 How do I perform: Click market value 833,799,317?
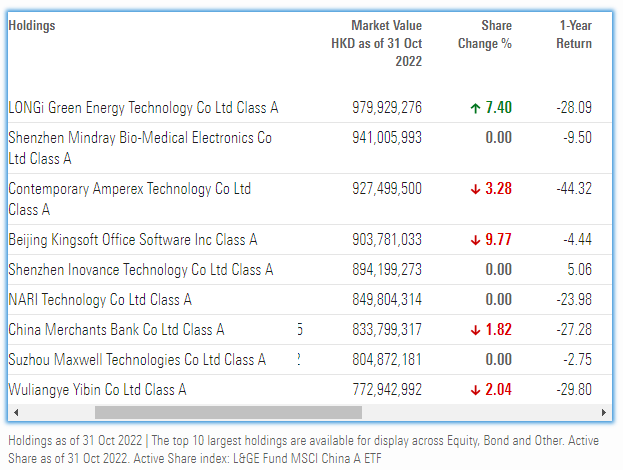[x=387, y=330]
